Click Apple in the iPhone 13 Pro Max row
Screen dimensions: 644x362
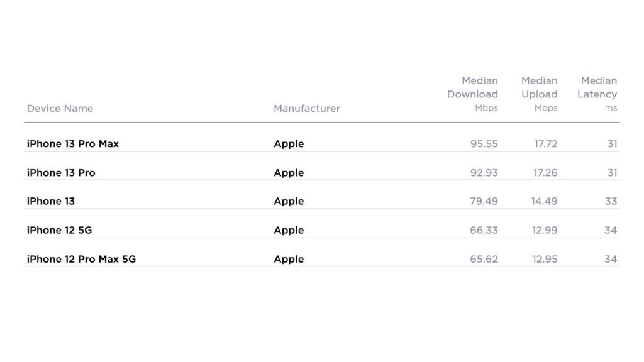coord(289,143)
